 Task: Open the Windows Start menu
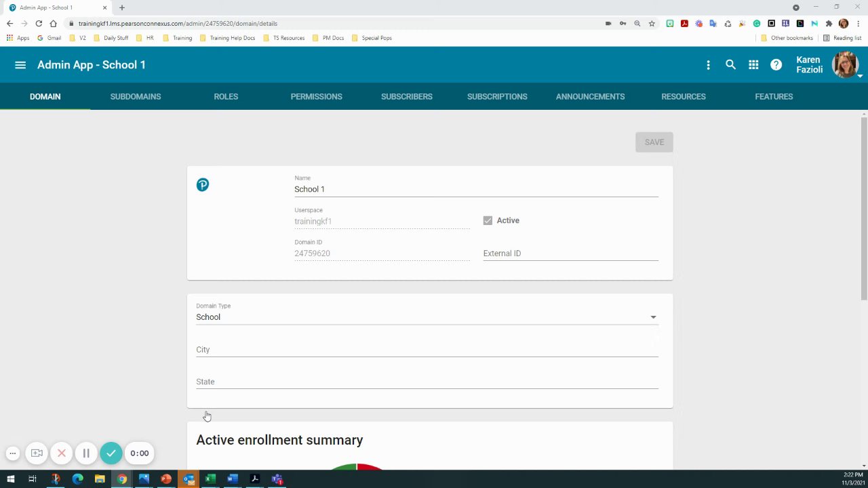[11, 479]
